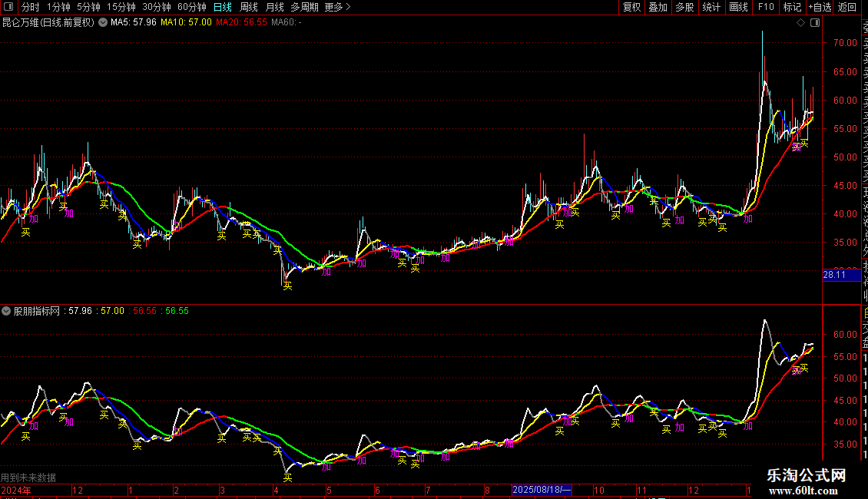Select the 30分钟 period
The width and height of the screenshot is (868, 499).
pos(157,7)
